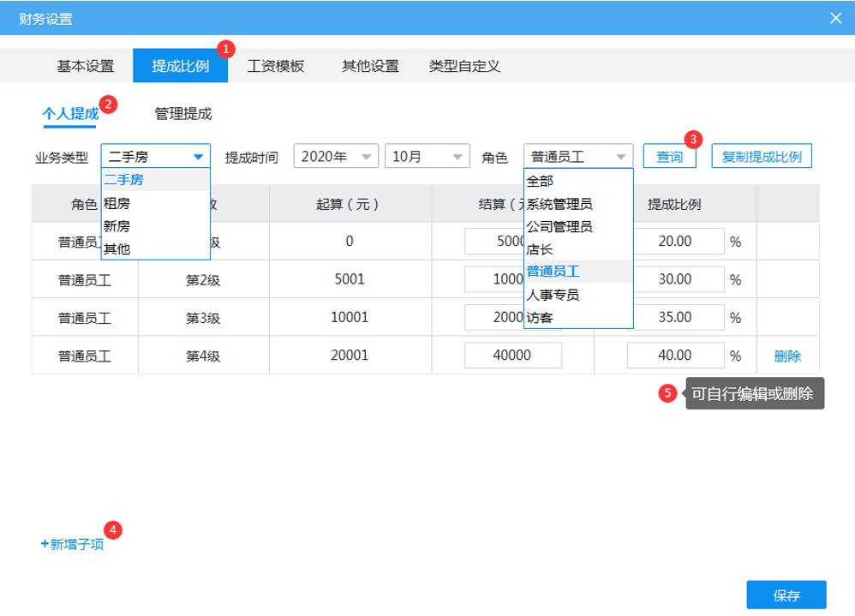This screenshot has height=616, width=855.
Task: Select 普通员工 in the role list
Action: [x=578, y=271]
